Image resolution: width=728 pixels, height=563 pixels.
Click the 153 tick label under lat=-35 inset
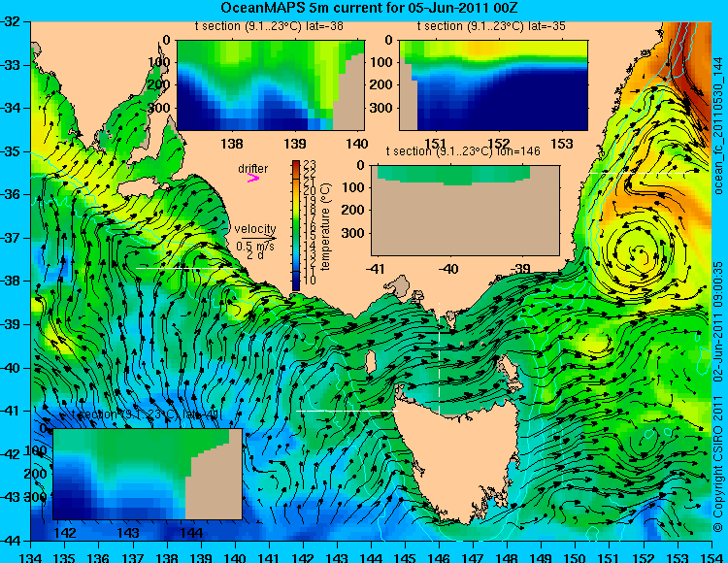tap(562, 144)
